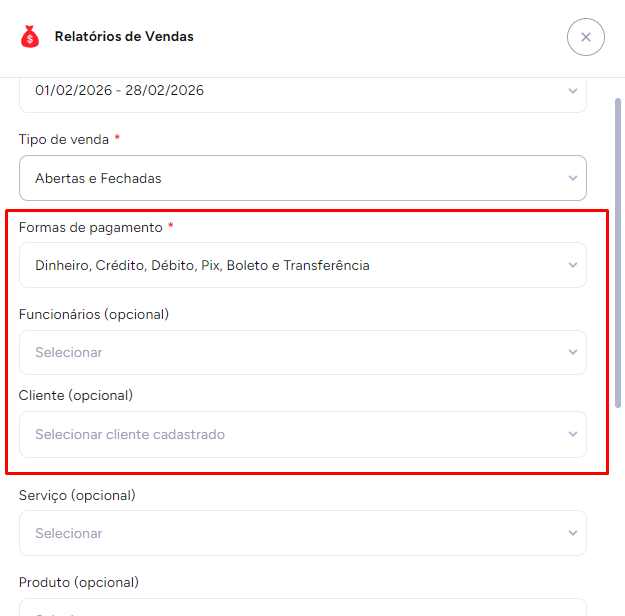625x616 pixels.
Task: Close the Relatórios de Vendas dialog
Action: [585, 37]
